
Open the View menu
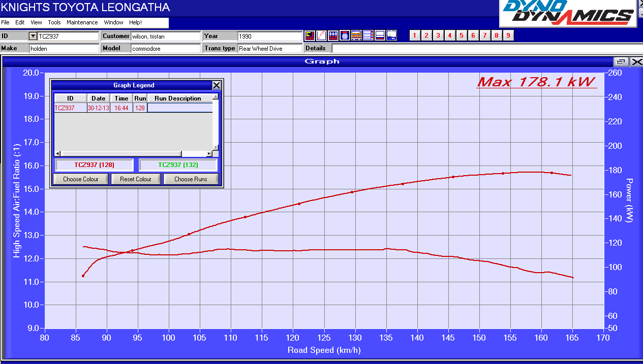point(36,22)
